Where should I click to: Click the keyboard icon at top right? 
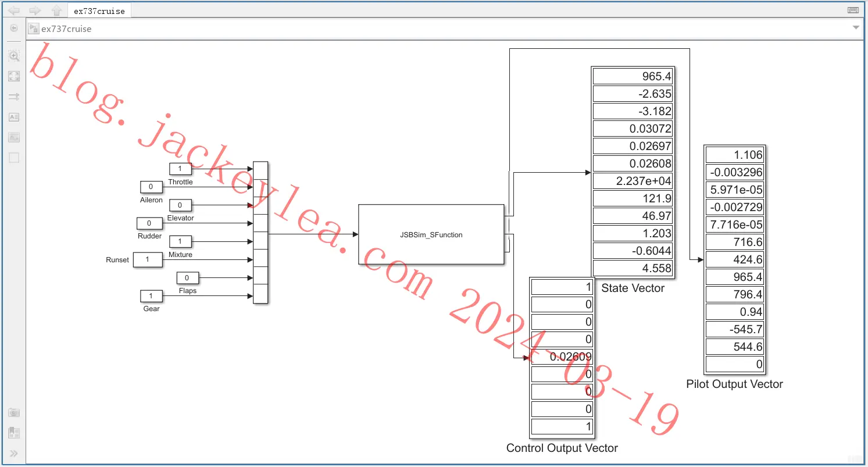[853, 10]
